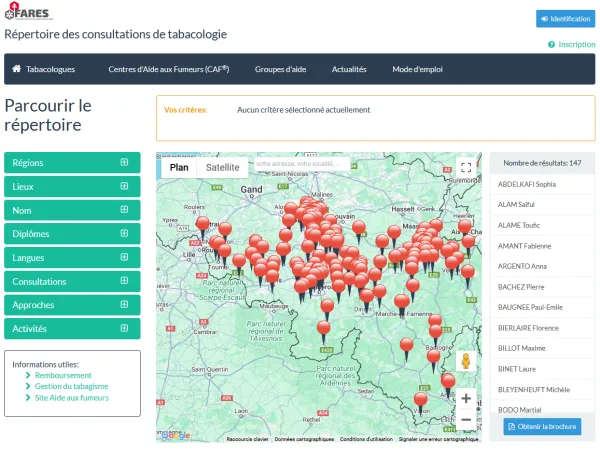Open Centres d'Aide aux Fumeurs (CAF) menu
Viewport: 600px width, 456px height.
[x=169, y=69]
